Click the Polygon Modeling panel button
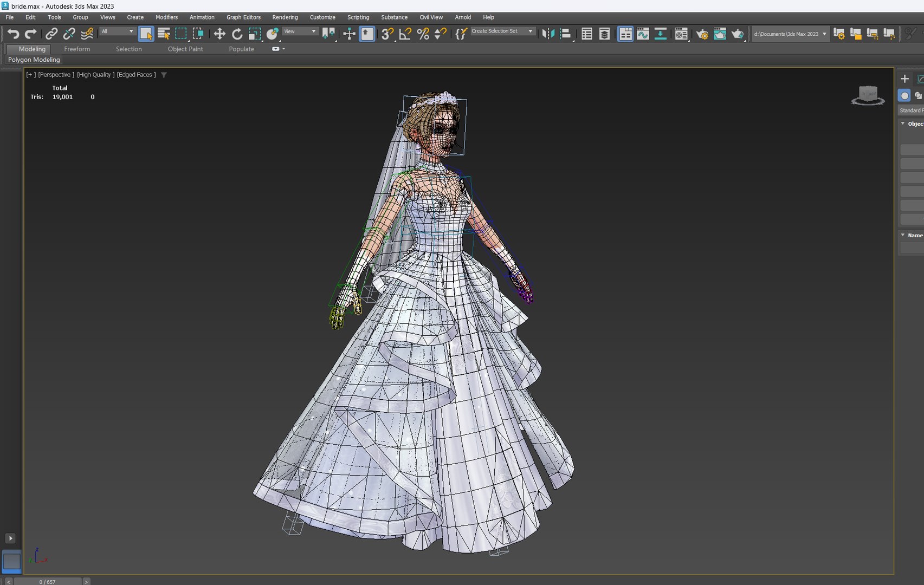 (x=34, y=60)
